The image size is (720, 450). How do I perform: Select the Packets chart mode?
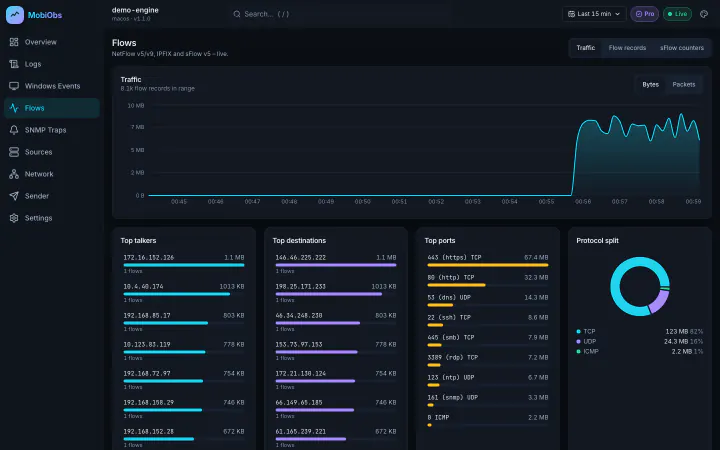click(x=684, y=84)
